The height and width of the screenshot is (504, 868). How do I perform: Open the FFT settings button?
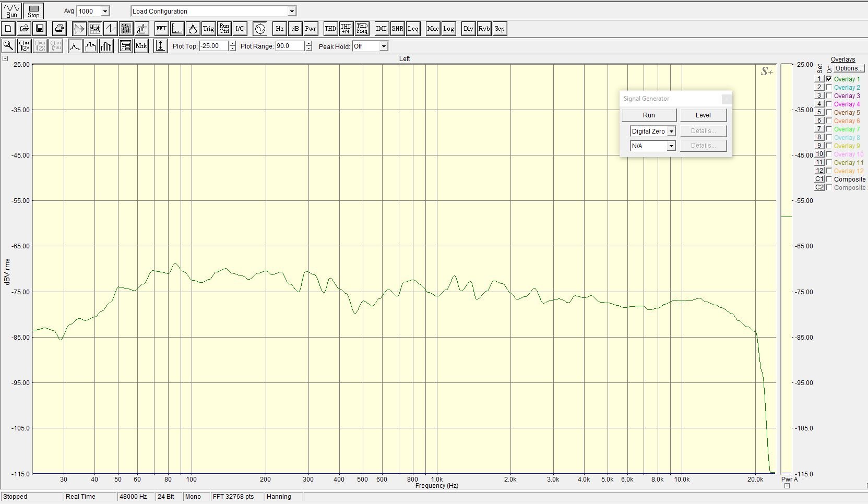pos(161,29)
